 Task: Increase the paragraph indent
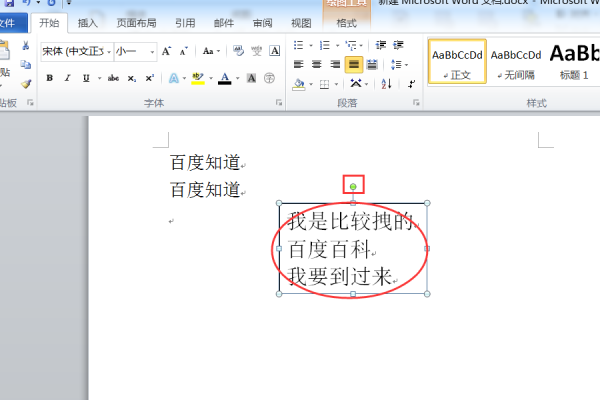click(398, 45)
